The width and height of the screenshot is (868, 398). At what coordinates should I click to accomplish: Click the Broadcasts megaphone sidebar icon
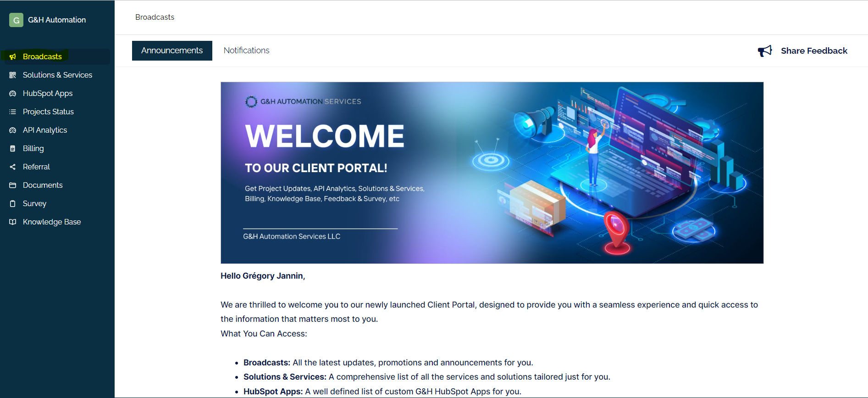click(x=13, y=56)
